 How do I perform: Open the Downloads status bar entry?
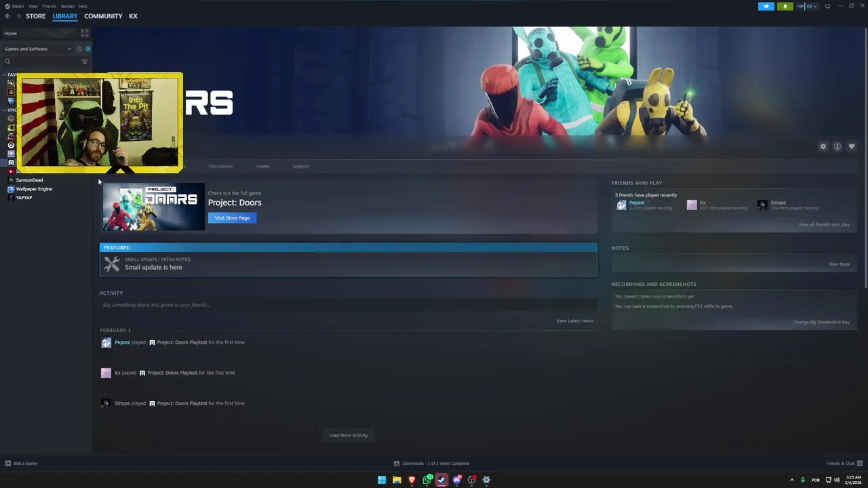click(431, 464)
